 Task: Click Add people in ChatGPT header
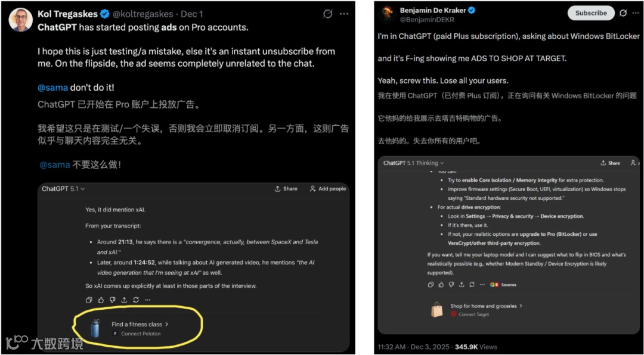[x=328, y=189]
